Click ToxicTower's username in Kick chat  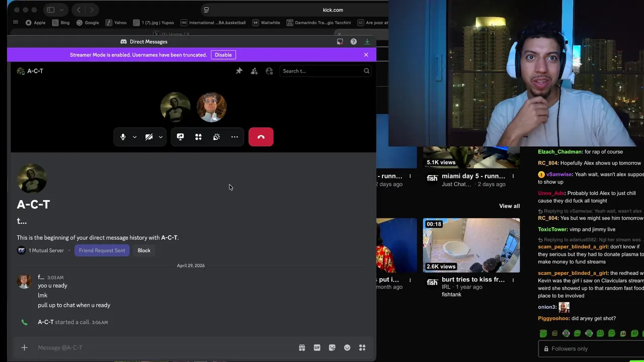coord(552,229)
